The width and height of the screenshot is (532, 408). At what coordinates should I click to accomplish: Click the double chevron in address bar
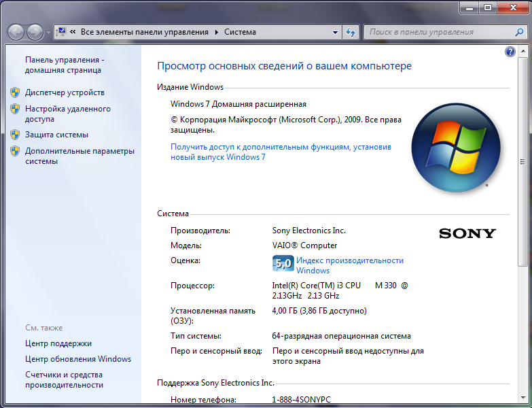[x=73, y=32]
